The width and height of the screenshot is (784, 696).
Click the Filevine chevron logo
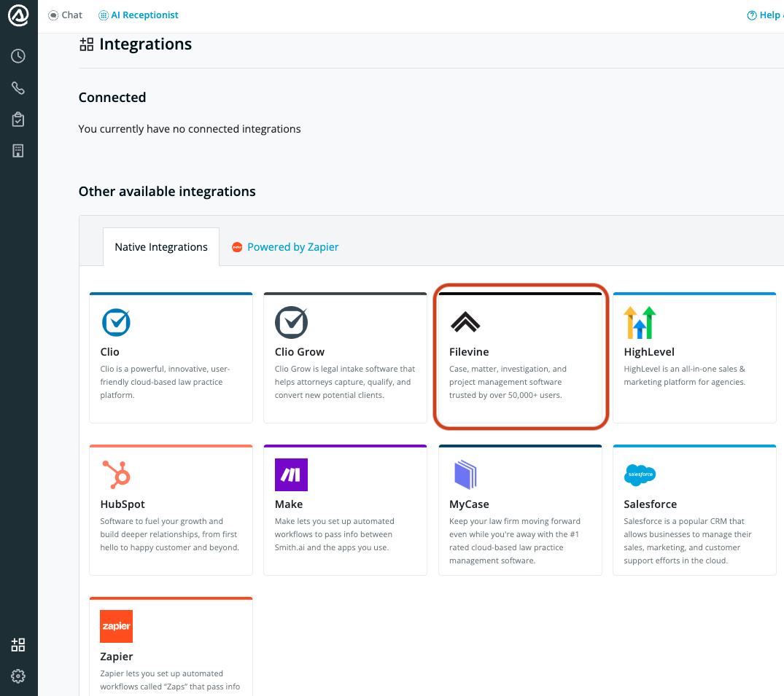pos(465,322)
